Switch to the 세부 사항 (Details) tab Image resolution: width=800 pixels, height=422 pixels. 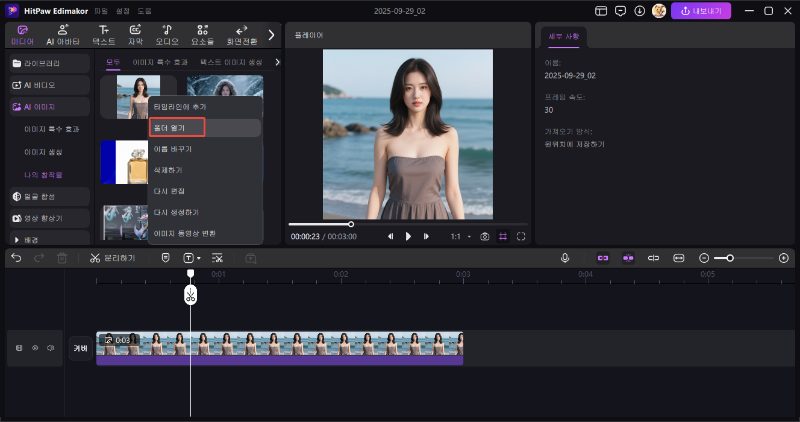tap(564, 37)
